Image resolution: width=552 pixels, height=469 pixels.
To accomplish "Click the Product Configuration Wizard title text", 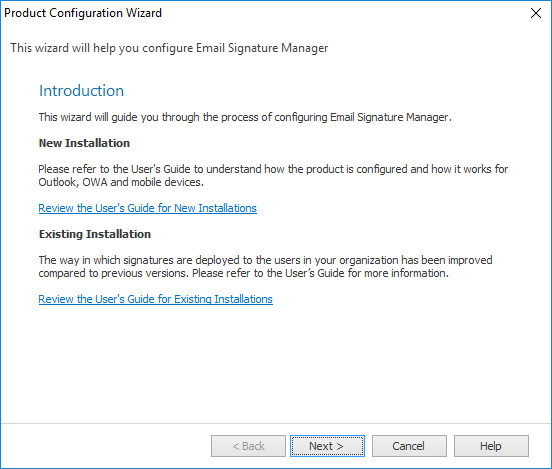I will point(83,13).
